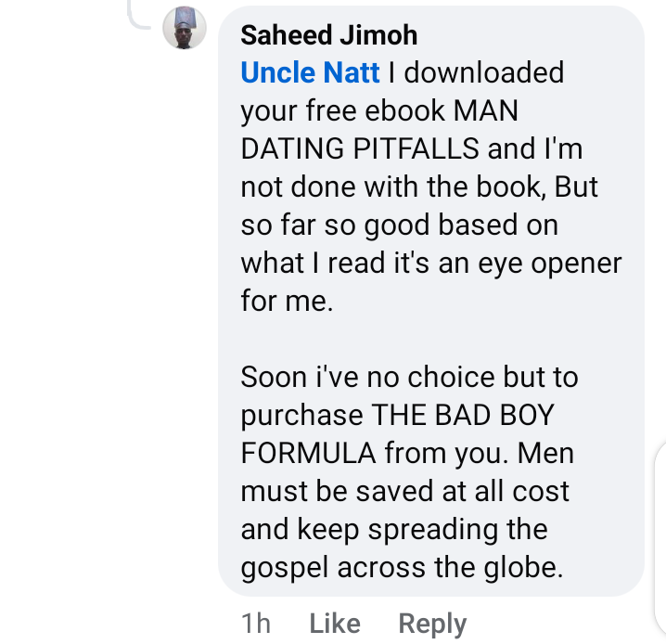Open the Uncle Natt tagged profile link

[x=310, y=72]
